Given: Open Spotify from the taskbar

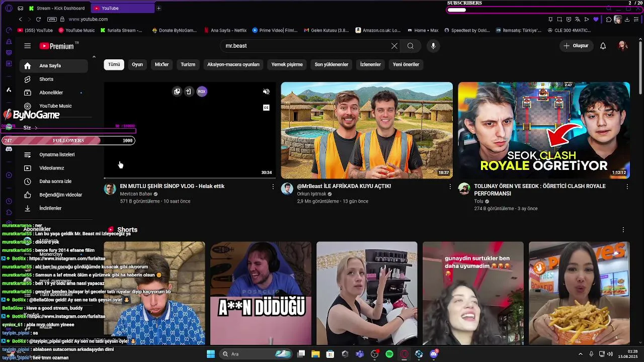Looking at the screenshot, I should coord(389,354).
